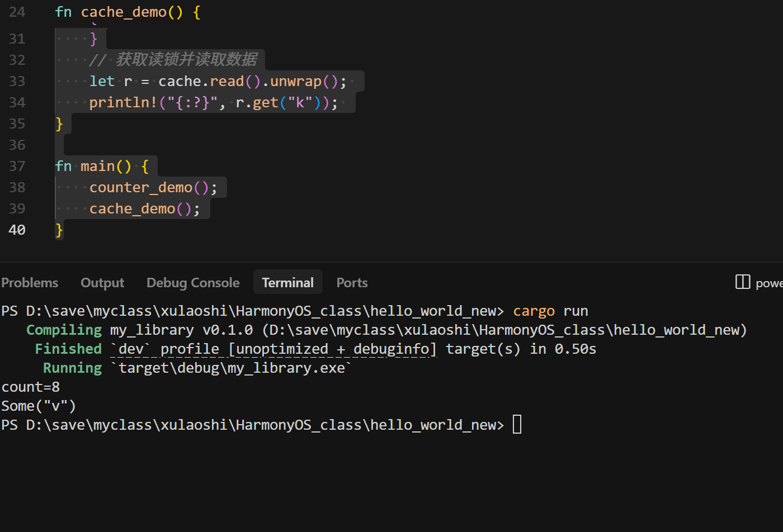Viewport: 783px width, 532px height.
Task: Click 'my_library v0.1.0' in the terminal
Action: click(x=182, y=330)
